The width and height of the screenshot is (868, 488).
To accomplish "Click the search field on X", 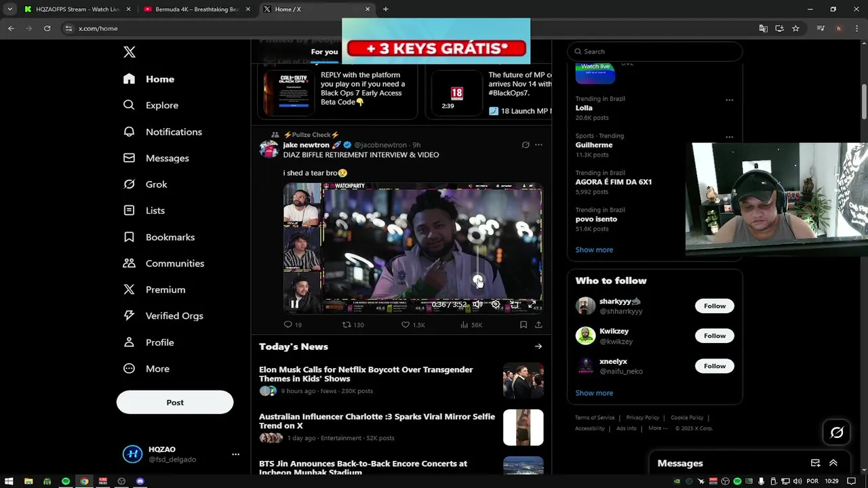I will click(x=655, y=52).
